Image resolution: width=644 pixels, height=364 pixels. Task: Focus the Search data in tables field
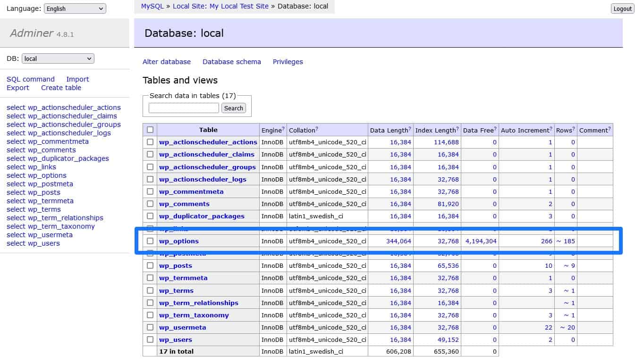coord(184,108)
